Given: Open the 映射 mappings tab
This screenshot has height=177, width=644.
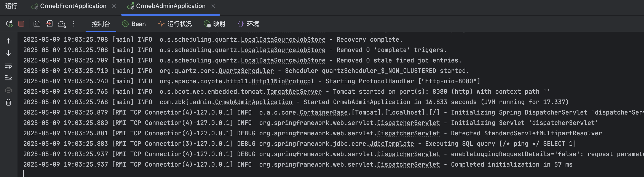Looking at the screenshot, I should tap(214, 24).
